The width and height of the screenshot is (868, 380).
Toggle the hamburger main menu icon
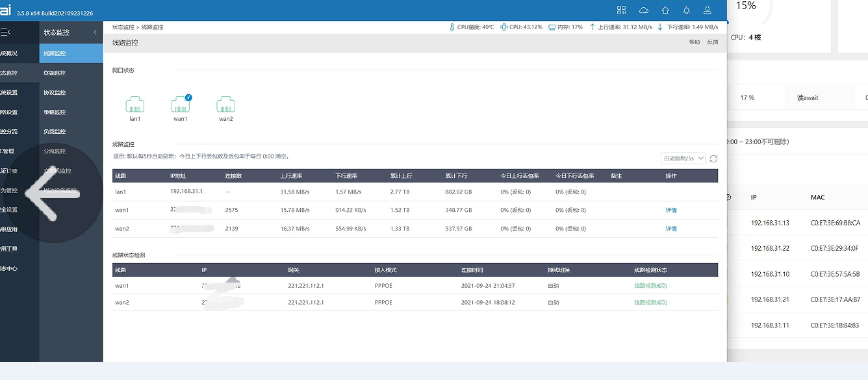5,32
